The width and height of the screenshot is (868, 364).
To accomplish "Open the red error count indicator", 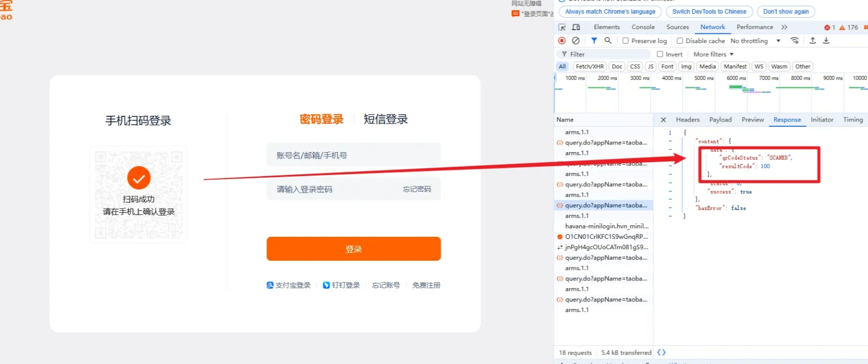I will click(830, 28).
